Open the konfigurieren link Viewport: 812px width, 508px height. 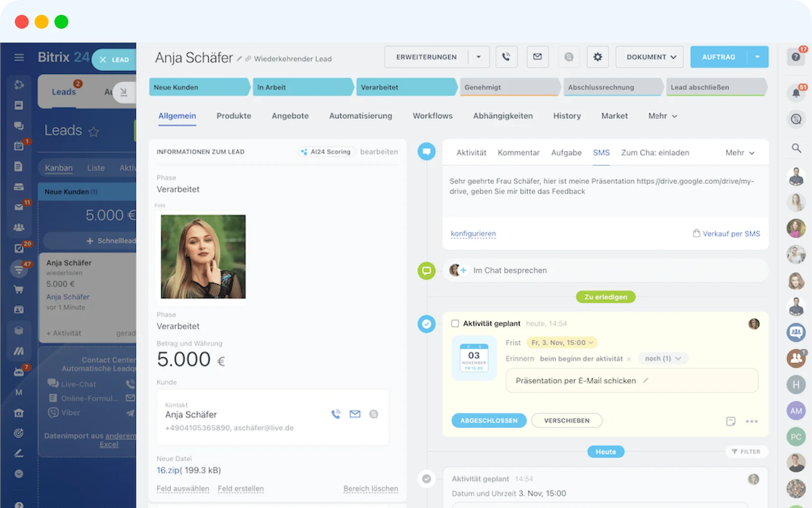(x=473, y=234)
